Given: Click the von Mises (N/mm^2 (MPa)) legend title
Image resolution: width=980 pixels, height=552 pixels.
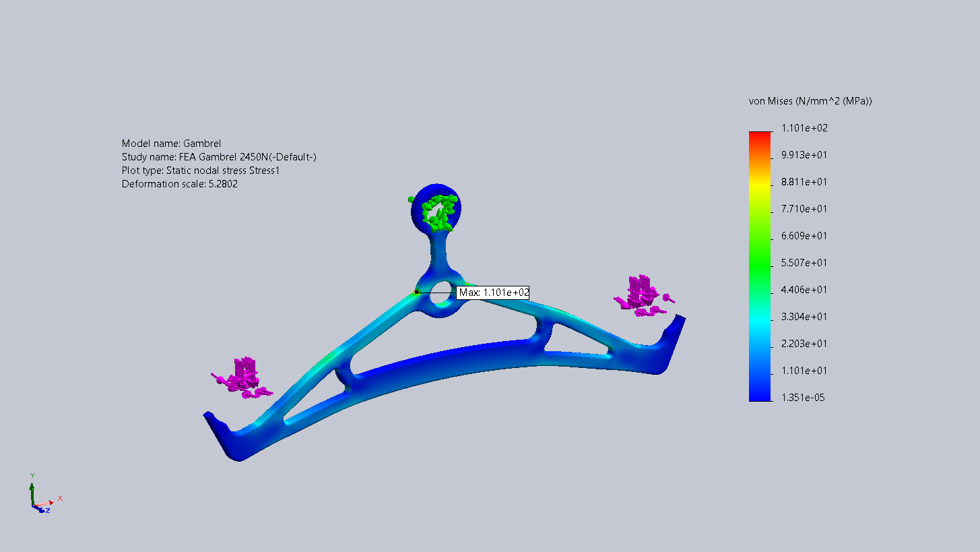Looking at the screenshot, I should pyautogui.click(x=810, y=101).
